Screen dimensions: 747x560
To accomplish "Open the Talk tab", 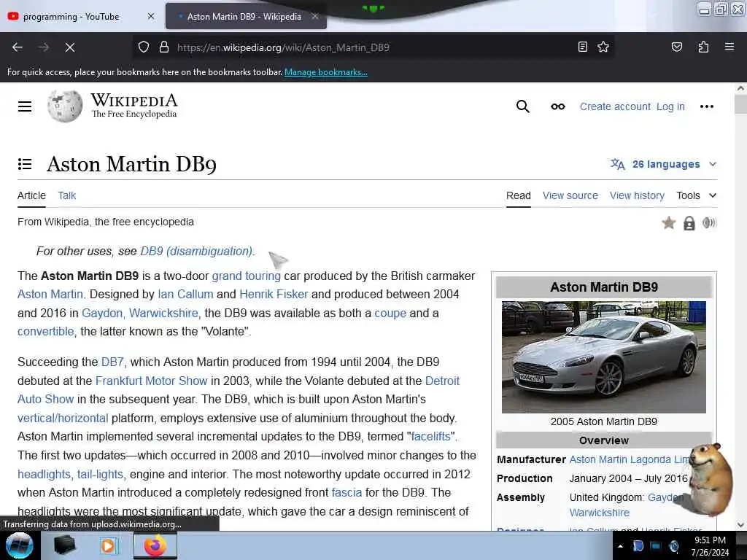I will [66, 195].
